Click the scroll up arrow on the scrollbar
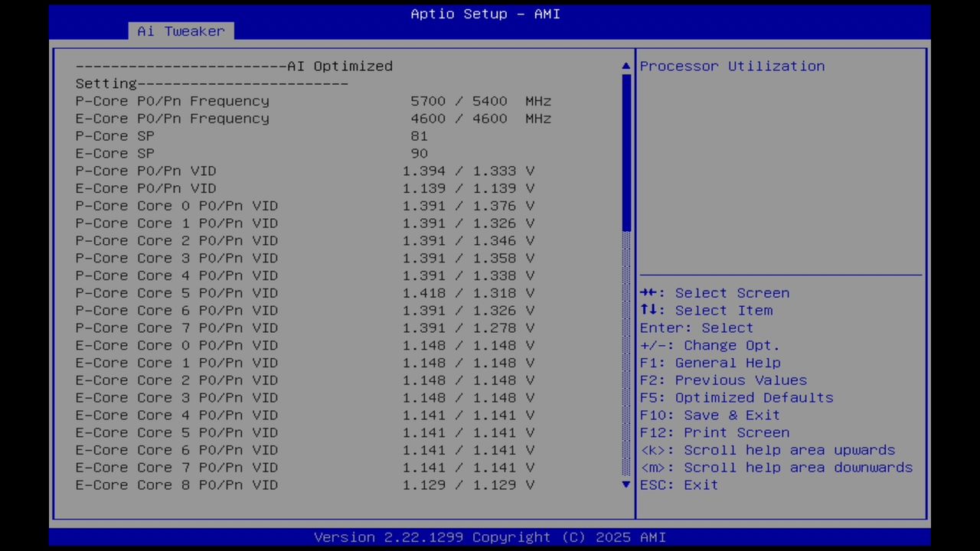980x551 pixels. click(626, 66)
